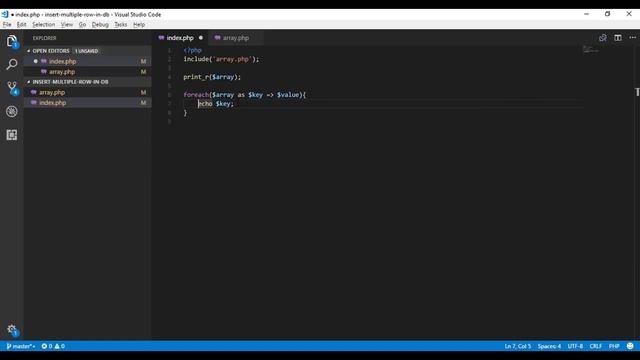Image resolution: width=640 pixels, height=360 pixels.
Task: Select array.php in Open Editors list
Action: tap(87, 72)
